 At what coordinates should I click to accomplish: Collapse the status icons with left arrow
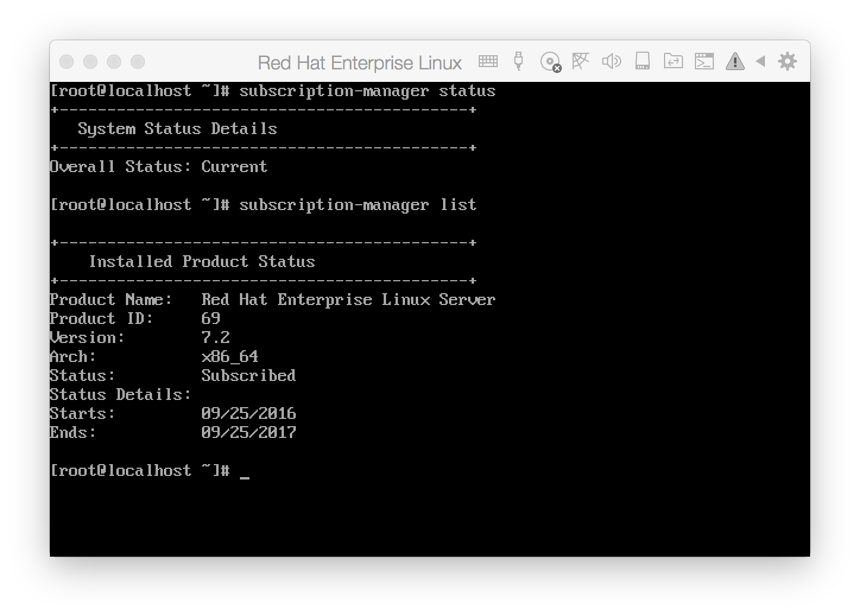pos(761,61)
